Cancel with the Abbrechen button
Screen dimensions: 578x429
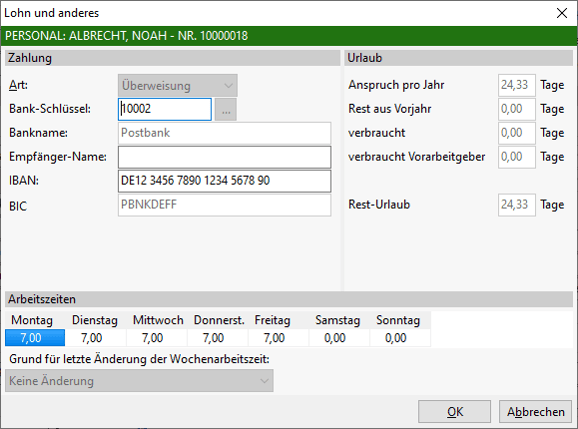(x=535, y=412)
